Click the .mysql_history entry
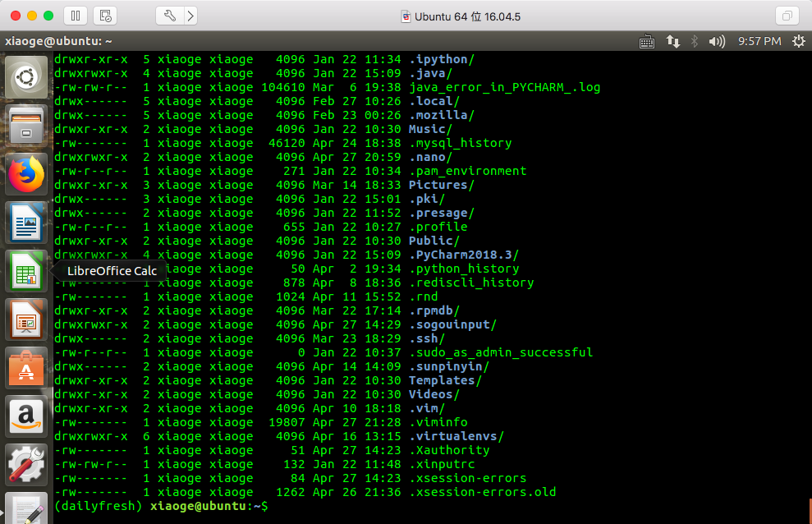The image size is (812, 524). click(461, 144)
